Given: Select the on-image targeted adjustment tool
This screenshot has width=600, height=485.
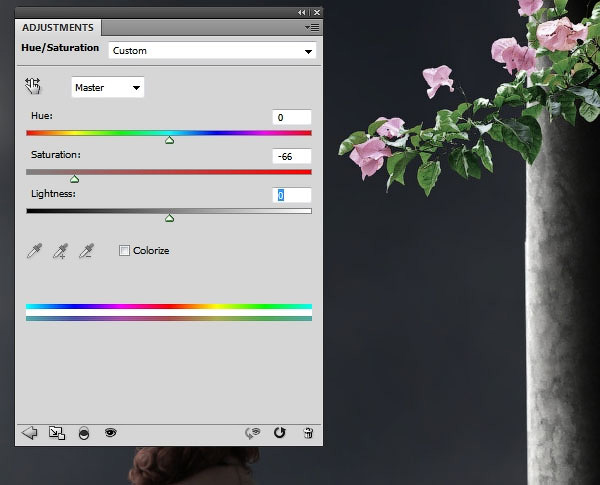Looking at the screenshot, I should [33, 86].
